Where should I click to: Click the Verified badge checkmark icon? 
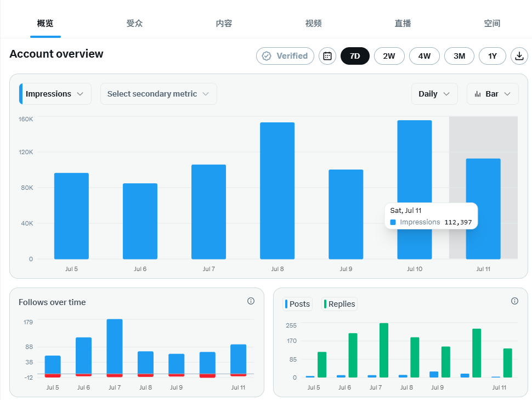(x=267, y=56)
